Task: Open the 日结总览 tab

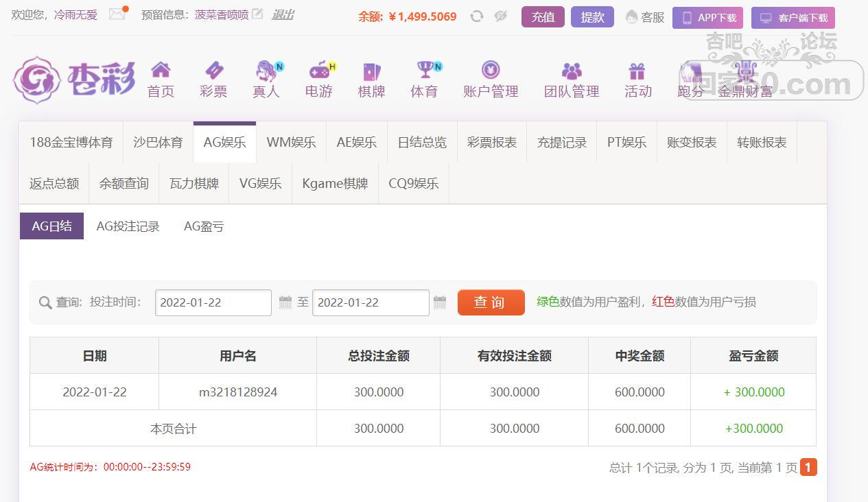Action: click(422, 143)
